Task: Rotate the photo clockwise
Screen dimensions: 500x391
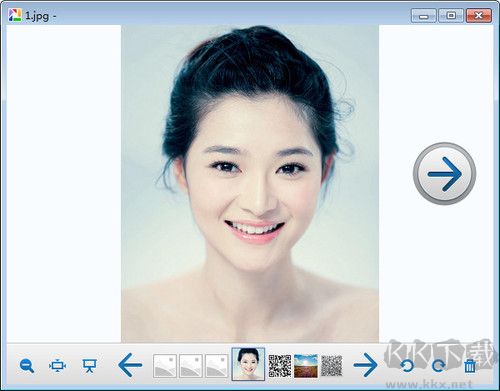Action: 438,366
